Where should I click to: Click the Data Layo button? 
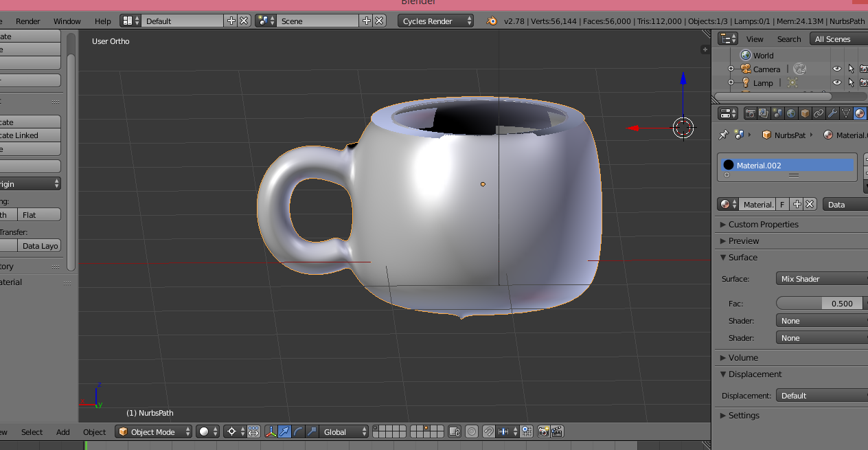[x=40, y=246]
